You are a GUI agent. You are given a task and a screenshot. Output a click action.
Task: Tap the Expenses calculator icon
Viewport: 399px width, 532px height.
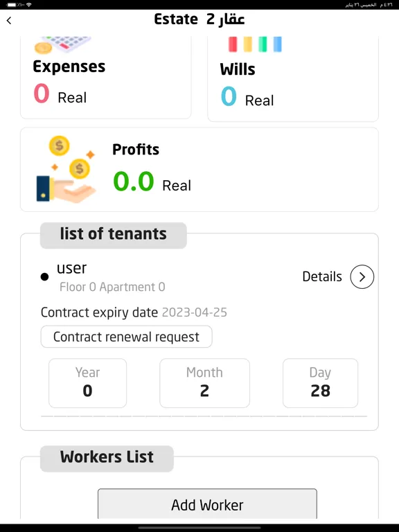(x=62, y=44)
